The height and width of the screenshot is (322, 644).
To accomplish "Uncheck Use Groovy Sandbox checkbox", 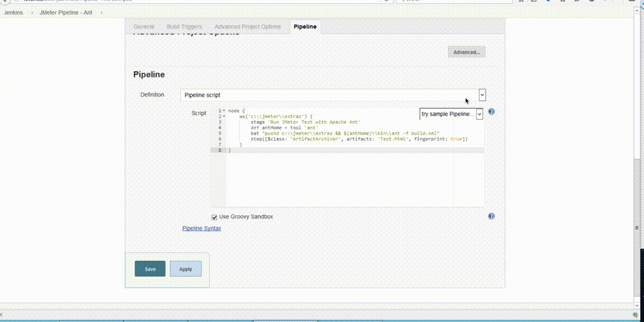I will pos(214,217).
